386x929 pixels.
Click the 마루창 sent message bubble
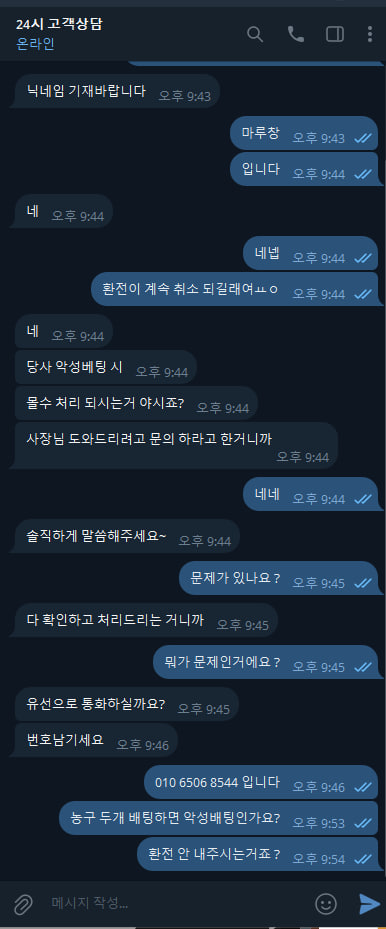[304, 133]
